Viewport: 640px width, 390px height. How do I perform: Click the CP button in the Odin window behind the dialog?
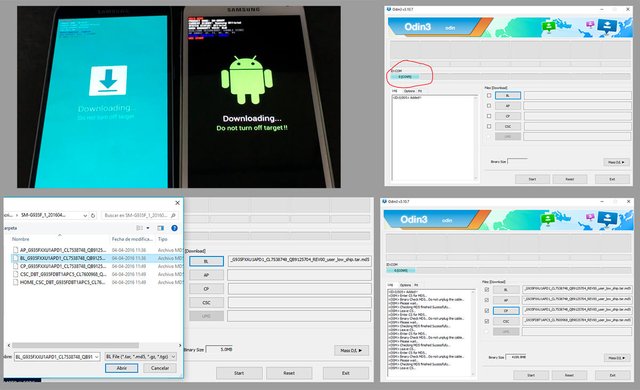[x=206, y=289]
